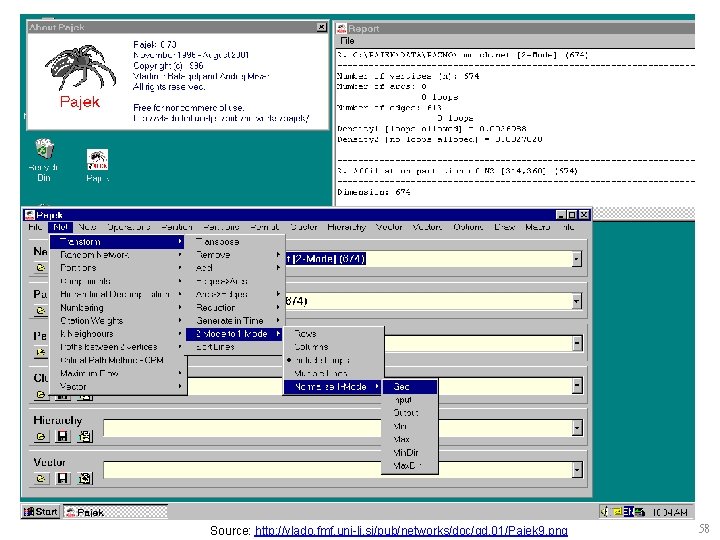Select MaxDir normalization option
Image resolution: width=720 pixels, height=540 pixels.
pyautogui.click(x=410, y=466)
